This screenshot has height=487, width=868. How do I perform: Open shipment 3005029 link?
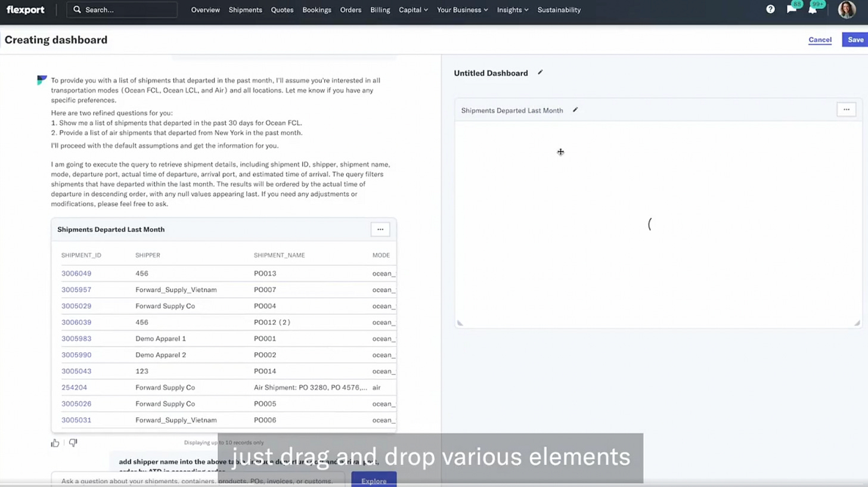tap(76, 306)
